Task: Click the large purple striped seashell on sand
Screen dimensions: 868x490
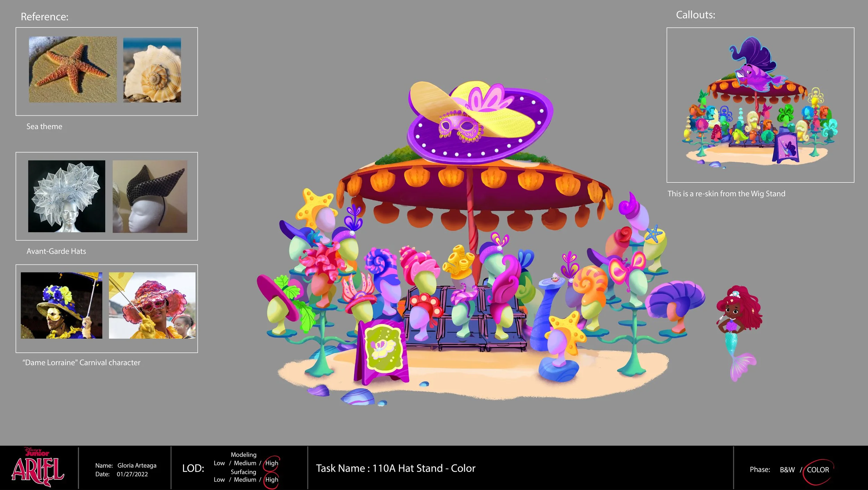Action: point(358,397)
